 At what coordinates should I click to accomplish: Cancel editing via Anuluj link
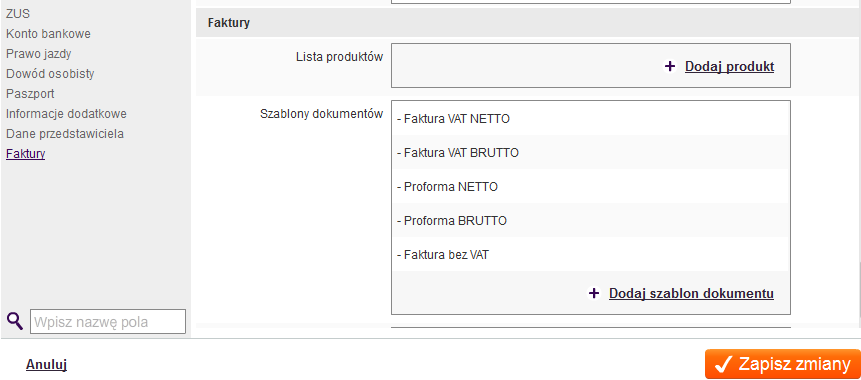pos(46,364)
